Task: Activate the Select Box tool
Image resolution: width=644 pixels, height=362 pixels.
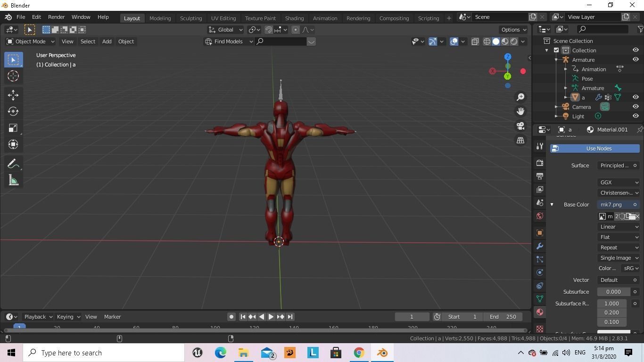Action: tap(13, 59)
